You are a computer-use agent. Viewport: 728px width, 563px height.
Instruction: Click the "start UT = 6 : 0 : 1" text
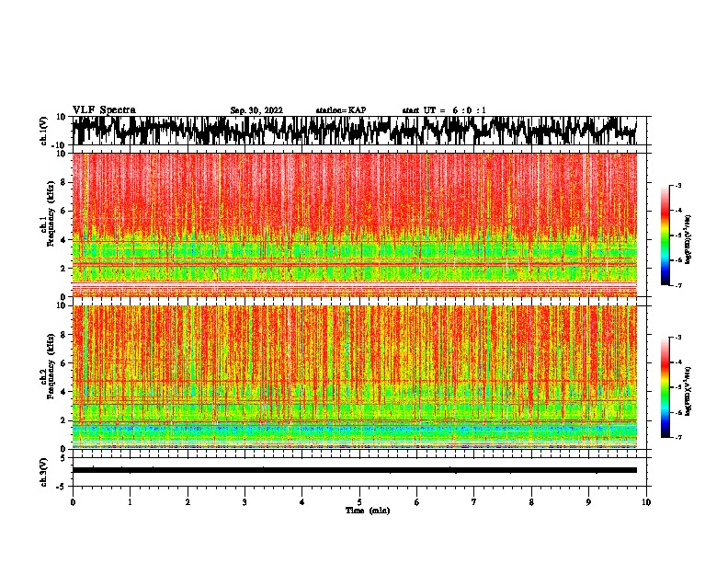pyautogui.click(x=444, y=110)
